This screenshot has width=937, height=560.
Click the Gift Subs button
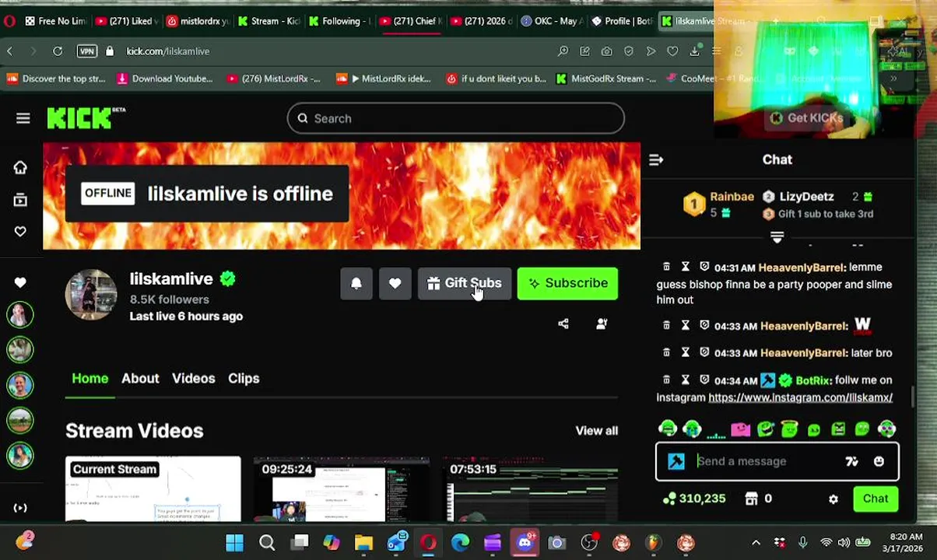[465, 283]
